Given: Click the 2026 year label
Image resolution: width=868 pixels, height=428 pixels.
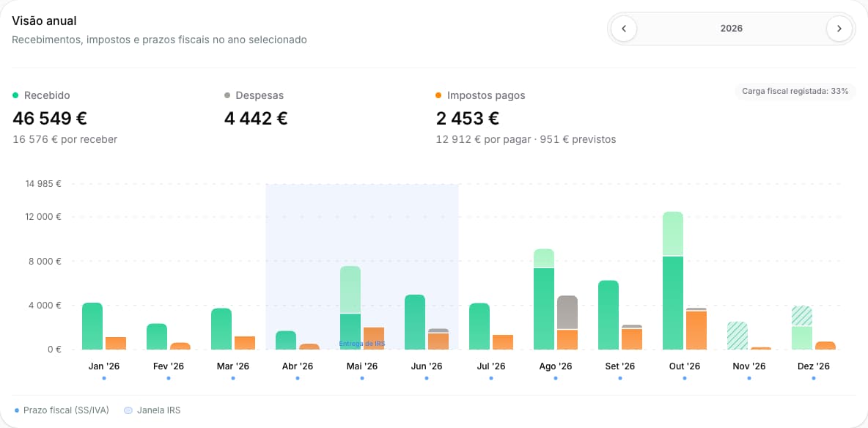Looking at the screenshot, I should point(731,29).
